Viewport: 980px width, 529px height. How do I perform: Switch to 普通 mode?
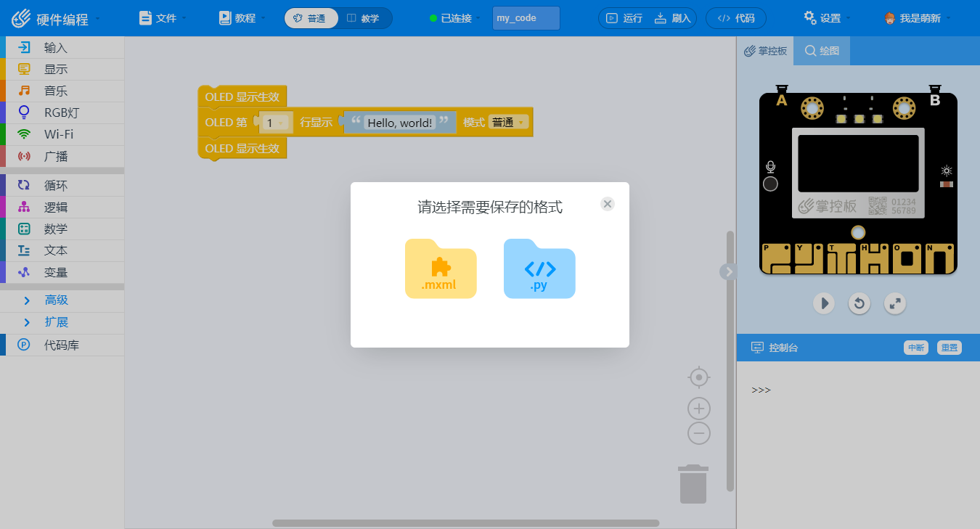(311, 18)
